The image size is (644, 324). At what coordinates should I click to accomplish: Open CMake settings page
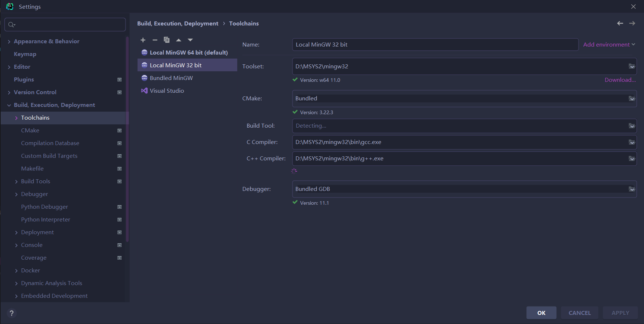pyautogui.click(x=30, y=131)
